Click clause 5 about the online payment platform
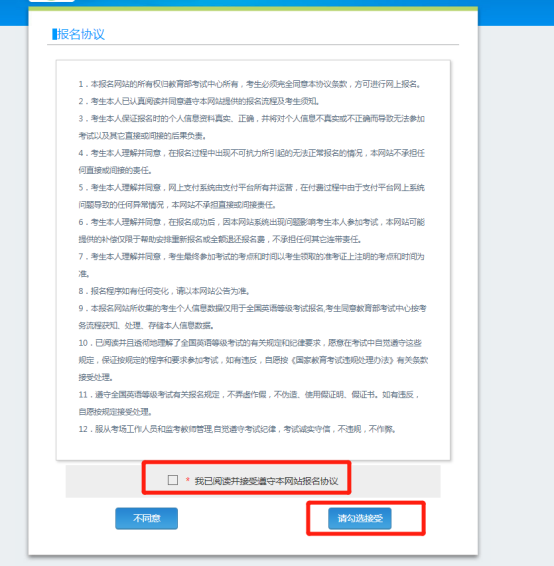The height and width of the screenshot is (566, 554). coord(252,196)
